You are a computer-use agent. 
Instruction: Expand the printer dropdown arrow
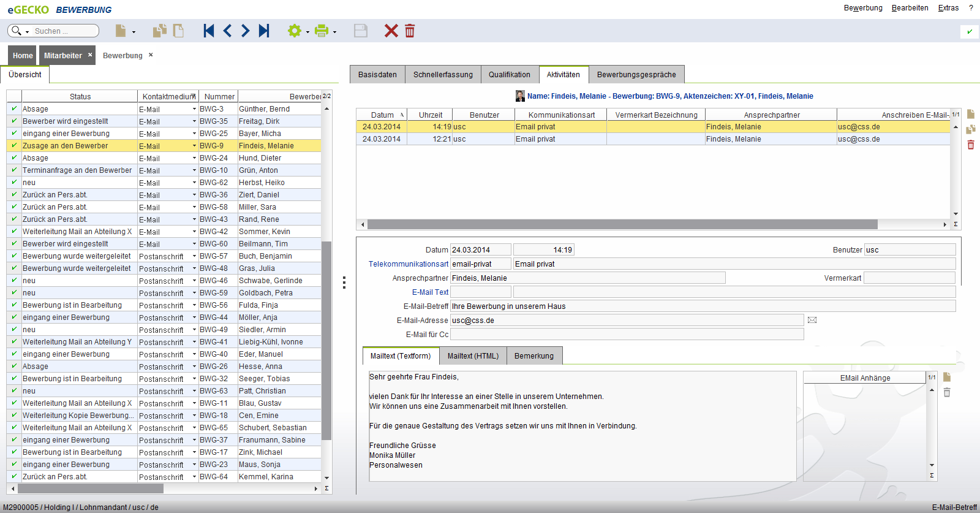tap(334, 32)
